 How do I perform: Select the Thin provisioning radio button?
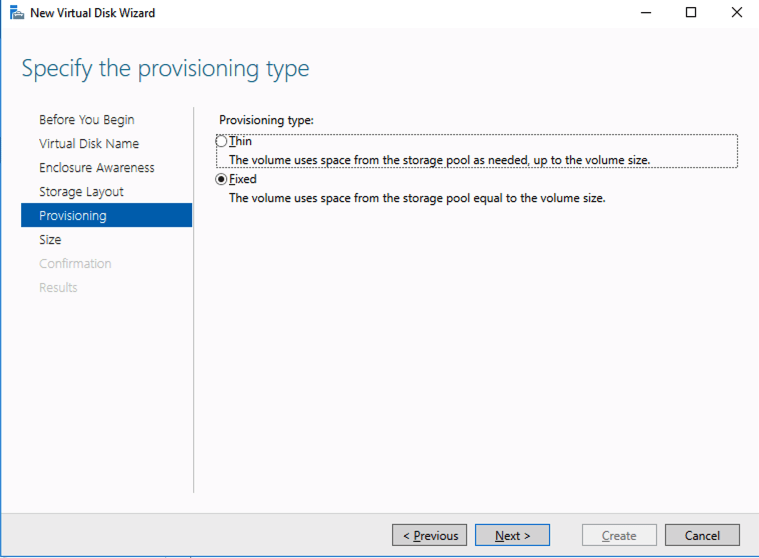coord(222,142)
